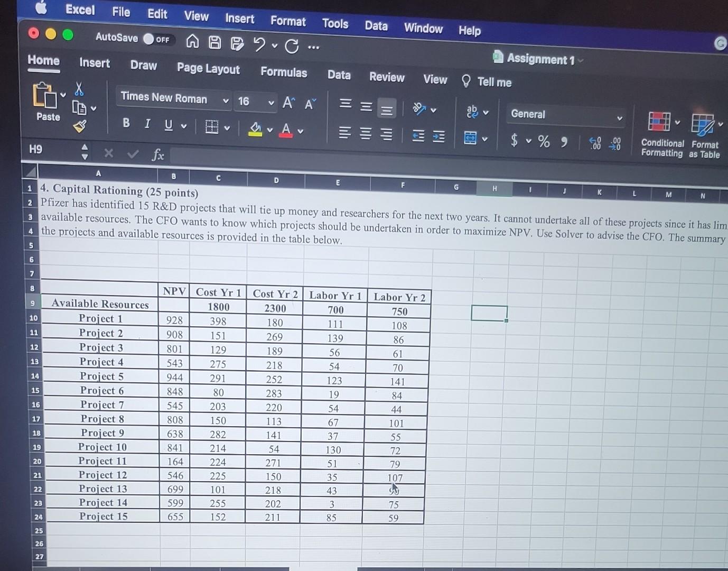Open the font name dropdown Times New Roman

pos(174,98)
